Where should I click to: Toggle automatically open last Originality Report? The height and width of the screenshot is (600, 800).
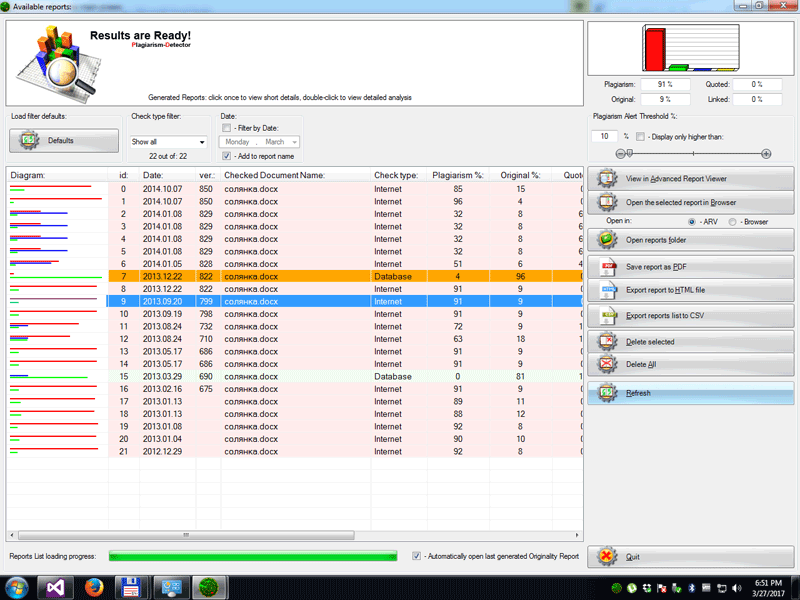click(x=416, y=556)
